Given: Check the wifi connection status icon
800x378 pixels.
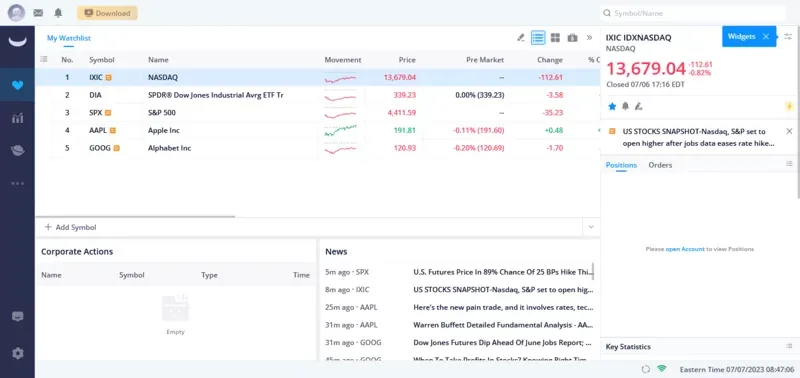Looking at the screenshot, I should tap(662, 368).
